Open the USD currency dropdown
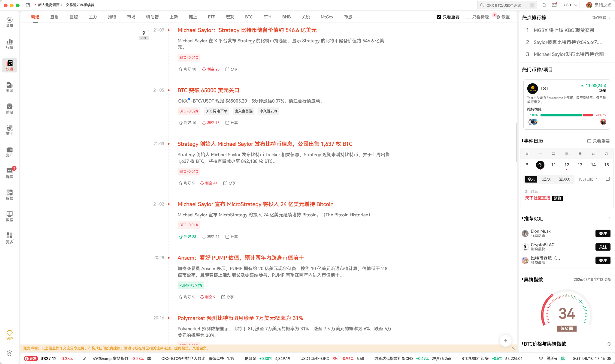Screen dimensions: 615x364 tap(571, 5)
